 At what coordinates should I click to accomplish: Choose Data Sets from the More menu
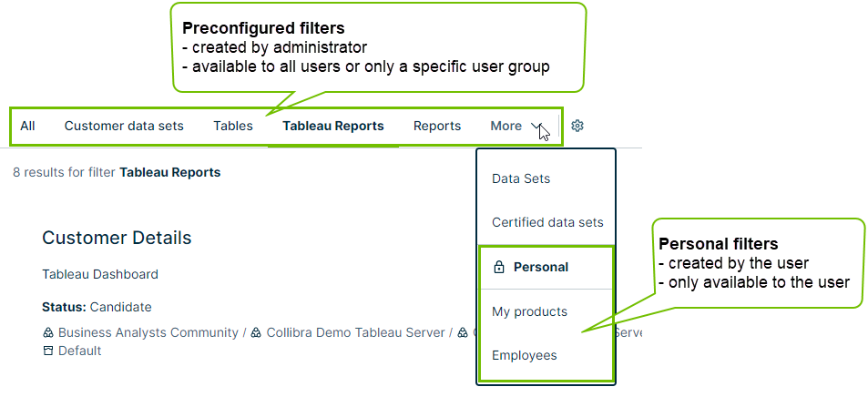click(521, 179)
